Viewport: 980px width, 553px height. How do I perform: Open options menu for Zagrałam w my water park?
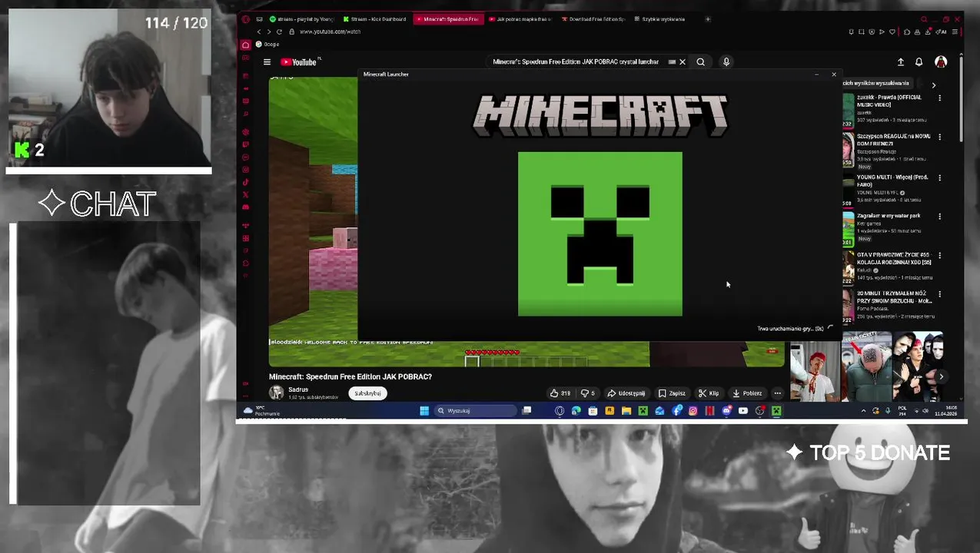939,217
